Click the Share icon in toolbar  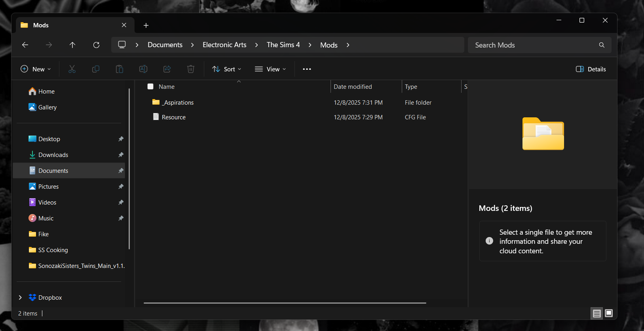tap(167, 69)
